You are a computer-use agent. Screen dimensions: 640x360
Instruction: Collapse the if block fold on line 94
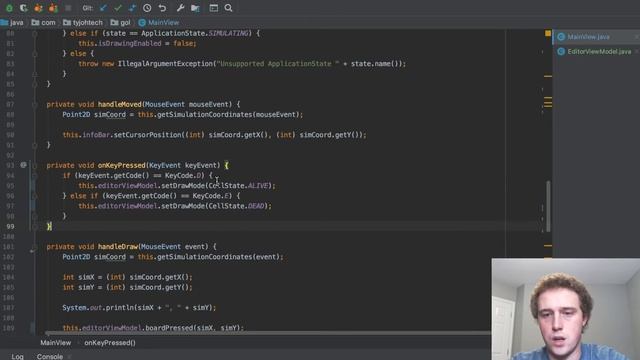click(35, 176)
